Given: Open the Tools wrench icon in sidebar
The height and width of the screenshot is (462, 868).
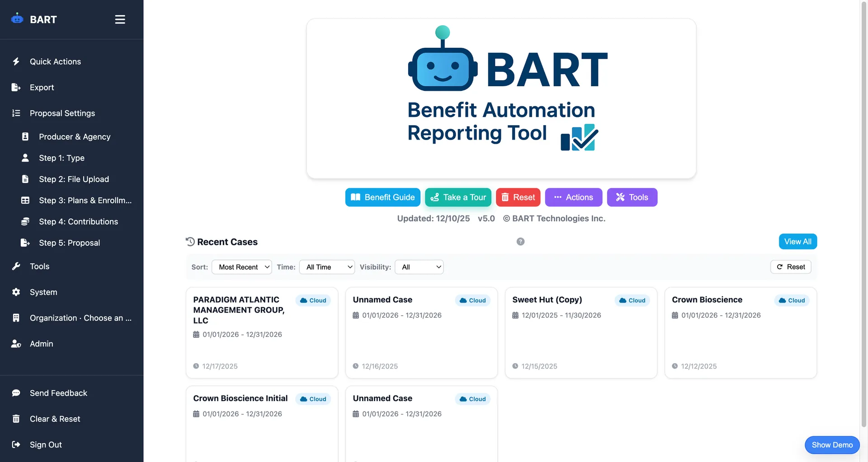Looking at the screenshot, I should 16,266.
